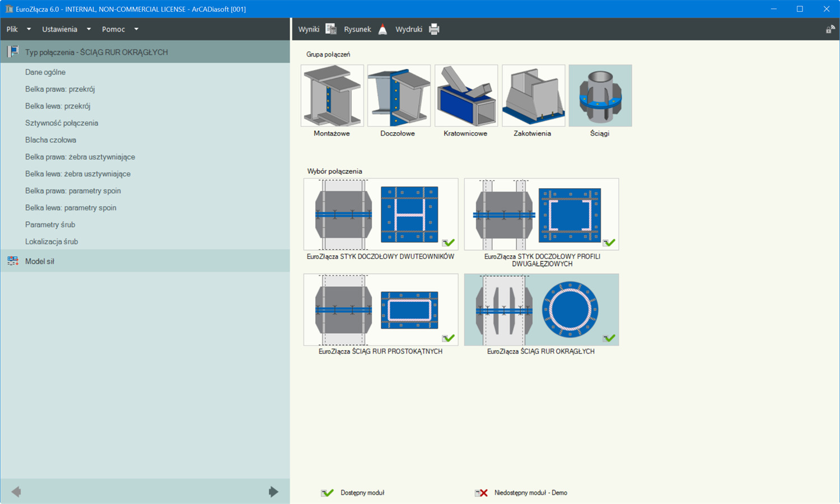Click the Rysunek toolbar label
Screen dimensions: 840x504
click(357, 29)
